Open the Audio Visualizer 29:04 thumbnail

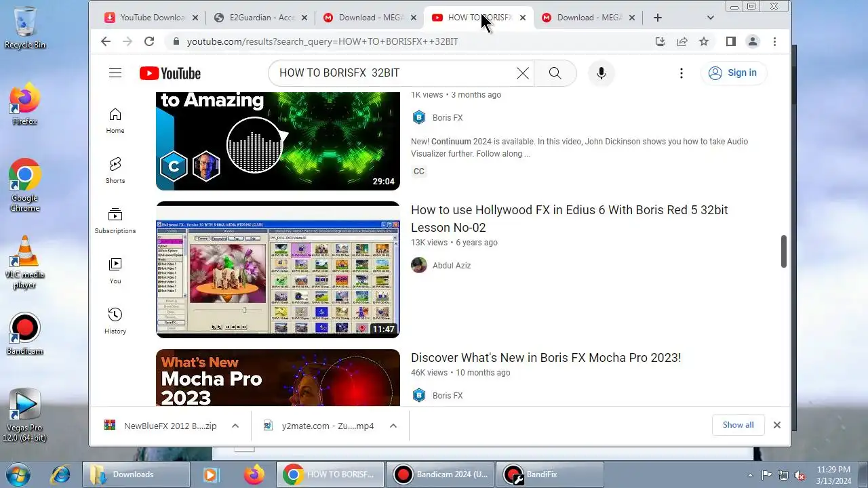(x=278, y=141)
